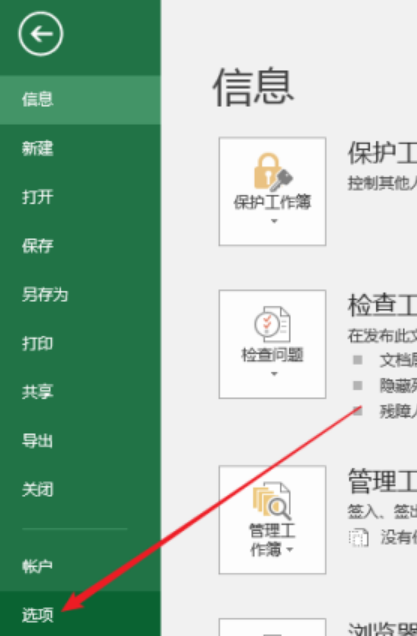This screenshot has width=417, height=636.
Task: Open the 打印 page
Action: pos(80,343)
